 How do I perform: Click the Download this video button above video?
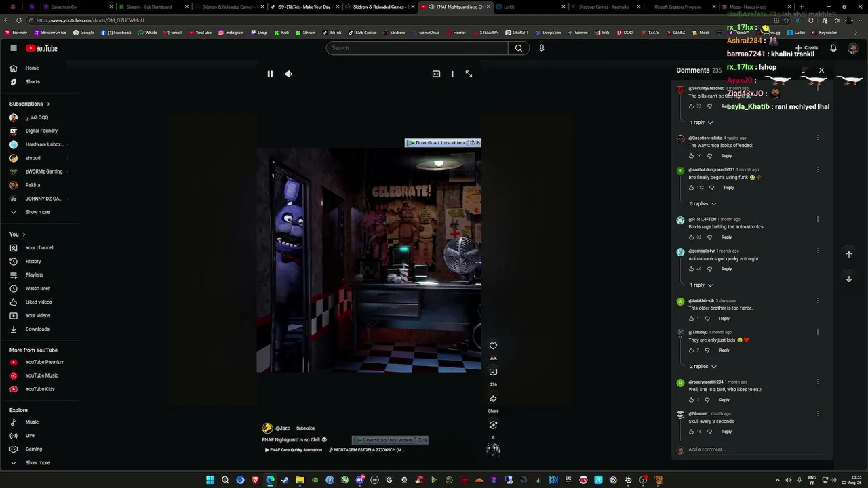(x=437, y=143)
